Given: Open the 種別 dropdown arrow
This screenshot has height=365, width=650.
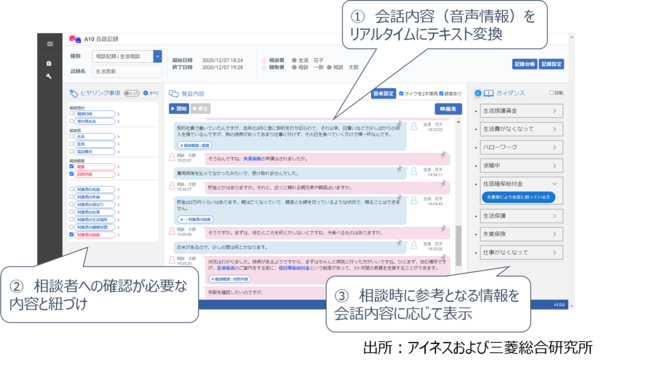Looking at the screenshot, I should click(157, 56).
